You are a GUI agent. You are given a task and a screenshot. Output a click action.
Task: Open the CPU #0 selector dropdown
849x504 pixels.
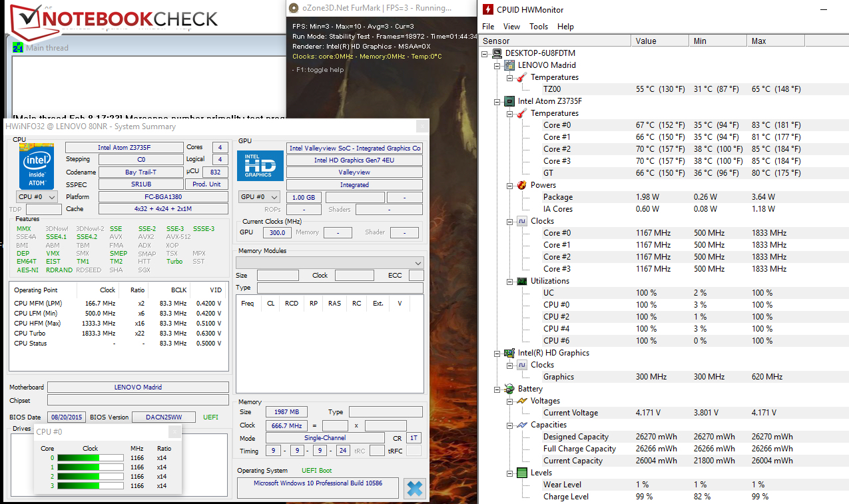pos(37,197)
